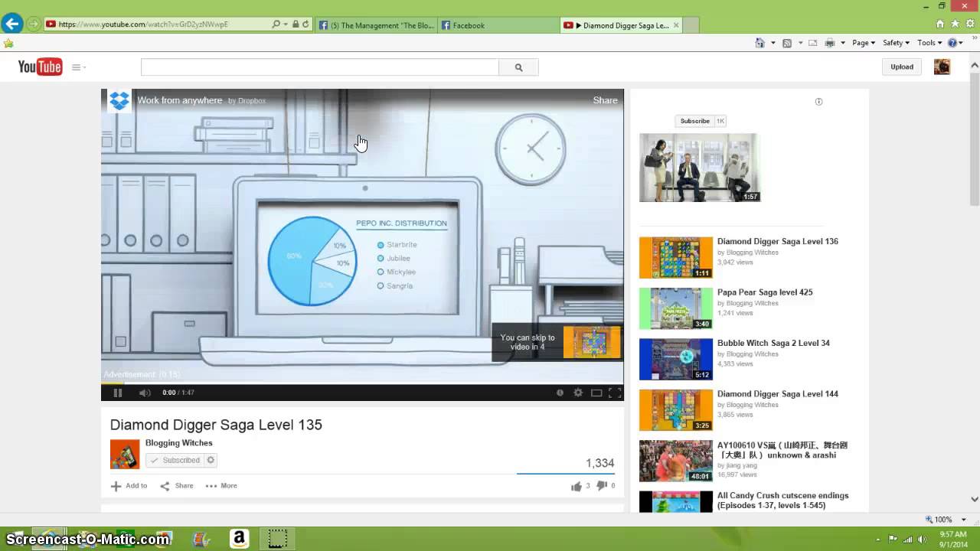This screenshot has height=551, width=980.
Task: Select the Diamond Digger Saga Level tab
Action: 619,25
